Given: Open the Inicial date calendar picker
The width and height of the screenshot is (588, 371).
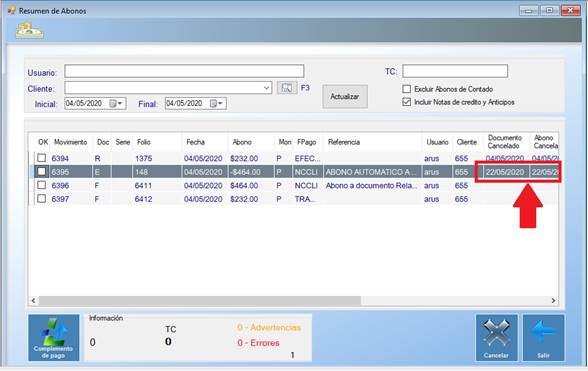Looking at the screenshot, I should pos(116,104).
